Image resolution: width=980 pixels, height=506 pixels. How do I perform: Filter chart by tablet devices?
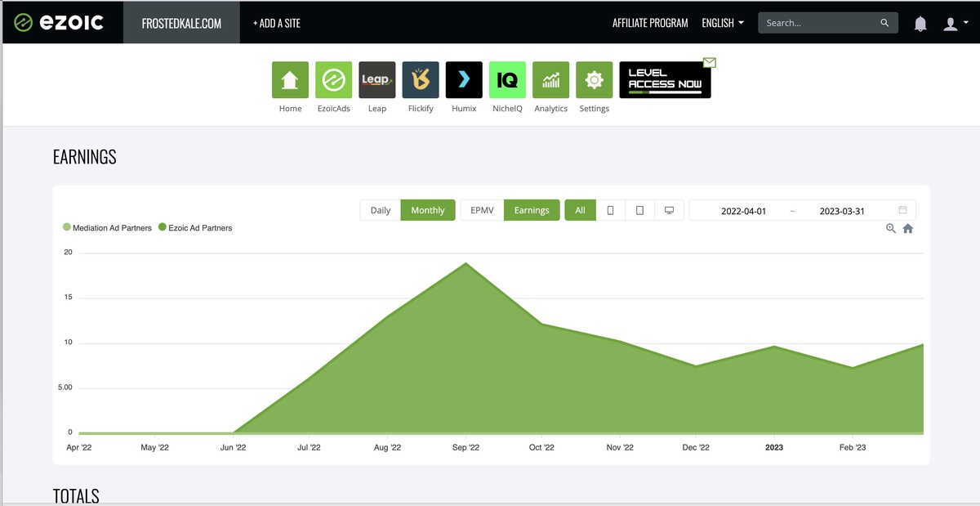(639, 210)
